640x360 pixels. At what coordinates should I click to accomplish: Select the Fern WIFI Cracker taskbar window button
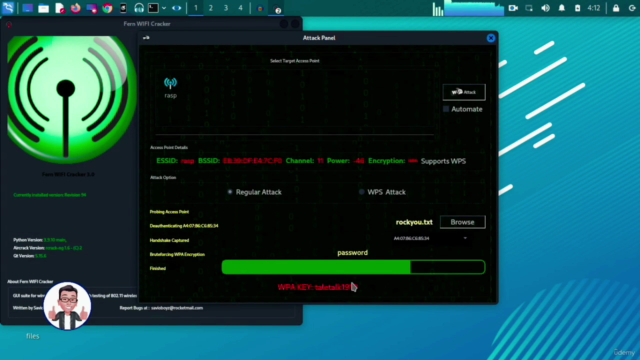coord(277,8)
